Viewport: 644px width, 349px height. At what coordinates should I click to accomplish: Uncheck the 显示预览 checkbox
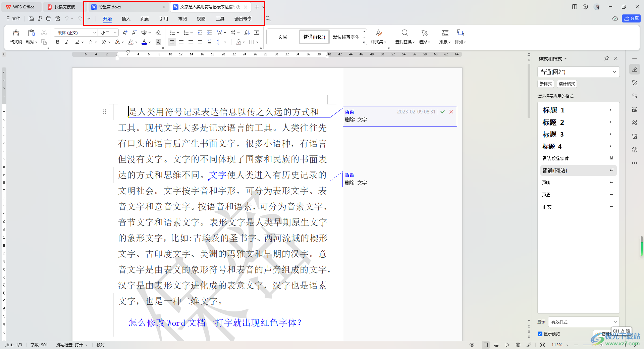pos(540,334)
